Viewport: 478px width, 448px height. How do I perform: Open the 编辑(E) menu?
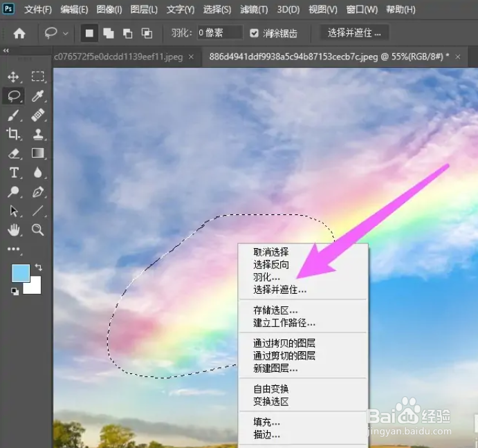coord(74,10)
